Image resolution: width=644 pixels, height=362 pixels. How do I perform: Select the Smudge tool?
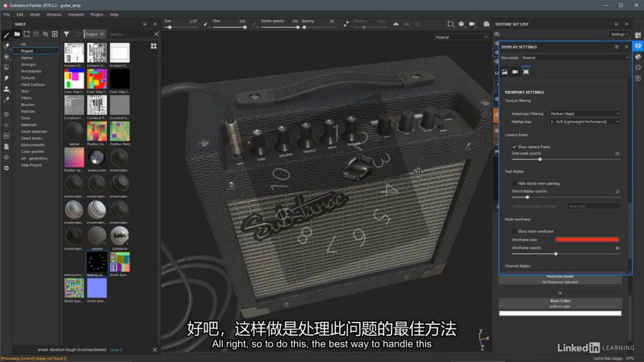(x=6, y=78)
